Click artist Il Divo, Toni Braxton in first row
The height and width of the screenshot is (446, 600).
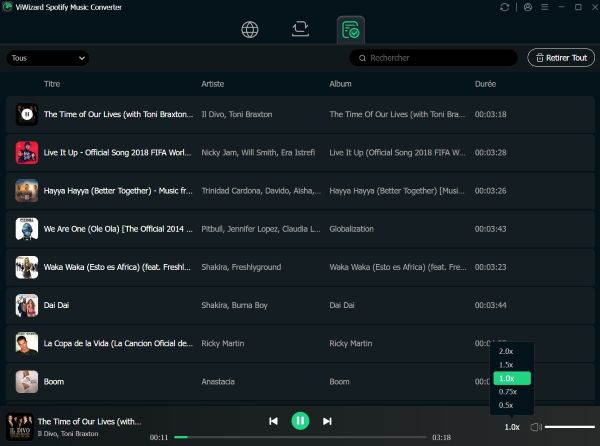[236, 114]
